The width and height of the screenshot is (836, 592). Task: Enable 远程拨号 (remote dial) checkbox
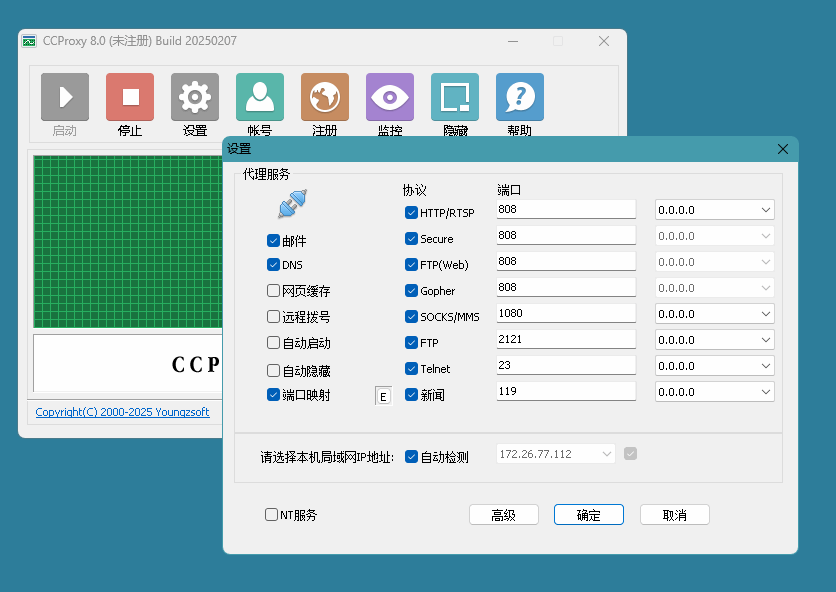(274, 317)
